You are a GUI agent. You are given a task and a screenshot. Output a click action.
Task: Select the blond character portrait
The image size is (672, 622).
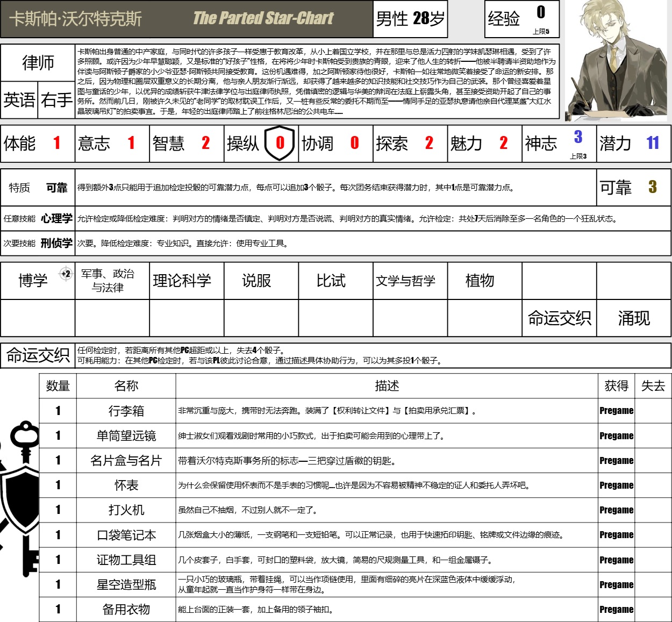pos(617,59)
